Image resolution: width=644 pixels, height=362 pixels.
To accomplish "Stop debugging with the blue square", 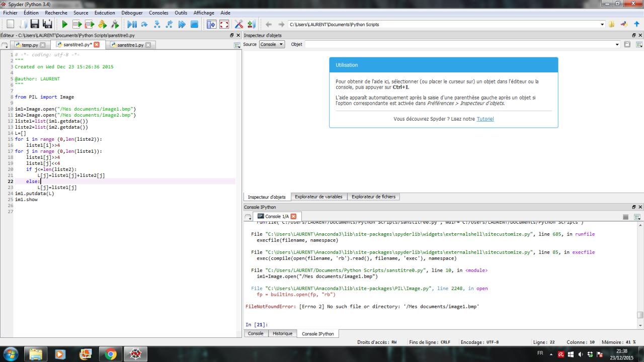I will (194, 24).
